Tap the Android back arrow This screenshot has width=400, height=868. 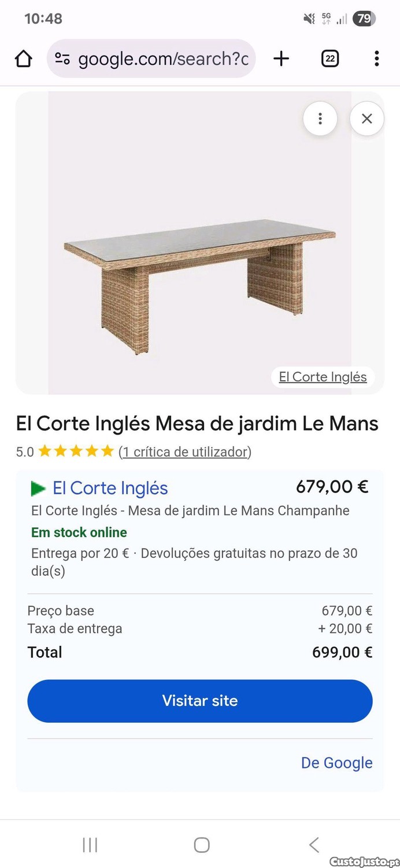point(314,845)
